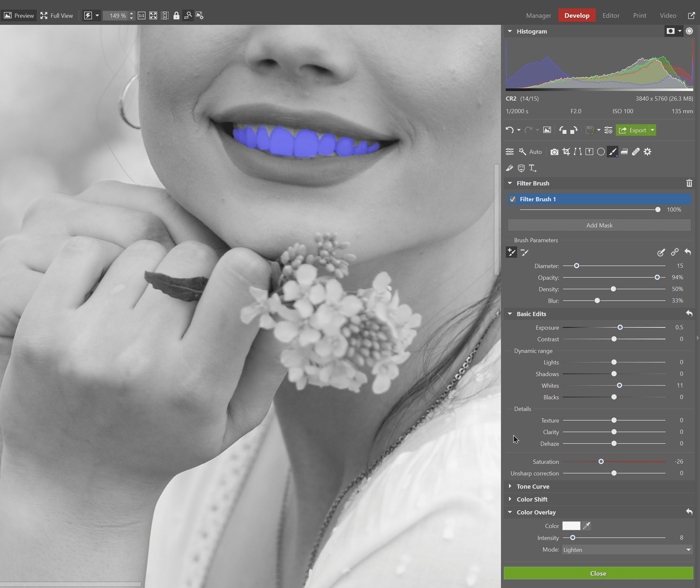This screenshot has height=588, width=700.
Task: Expand the Tone Curve section
Action: pyautogui.click(x=533, y=486)
